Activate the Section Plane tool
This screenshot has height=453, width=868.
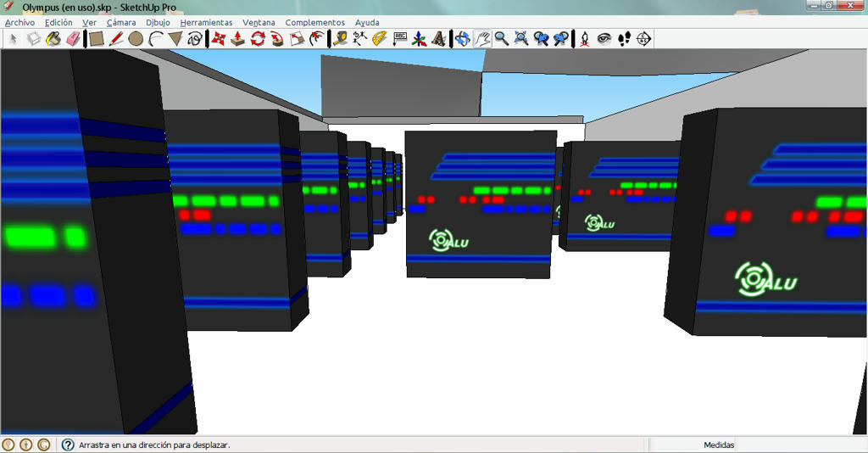coord(643,39)
